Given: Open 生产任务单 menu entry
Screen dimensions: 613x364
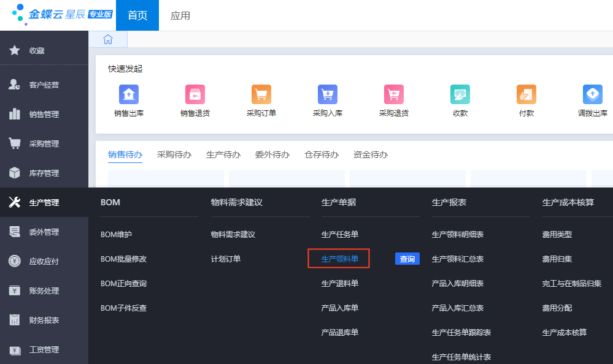Looking at the screenshot, I should coord(340,234).
